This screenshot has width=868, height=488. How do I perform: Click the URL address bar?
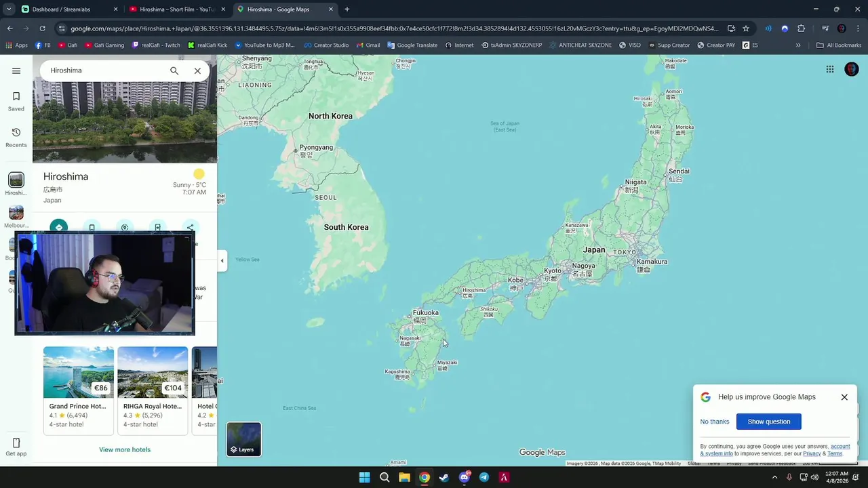pos(393,28)
